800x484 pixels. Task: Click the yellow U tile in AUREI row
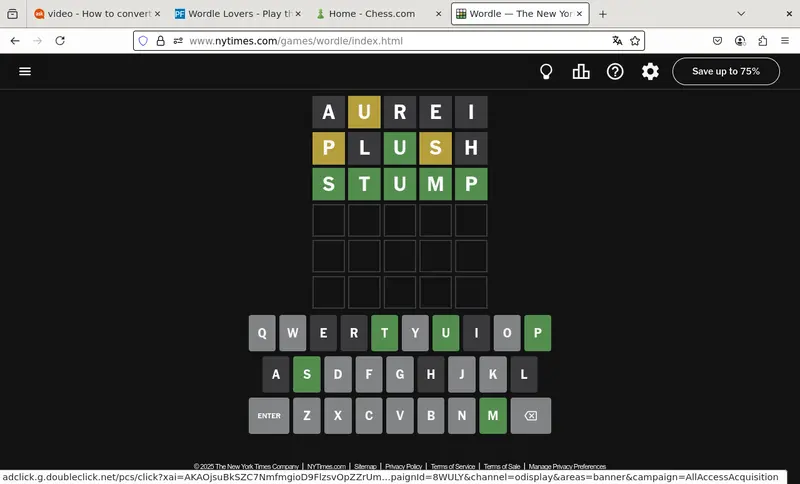click(x=364, y=112)
